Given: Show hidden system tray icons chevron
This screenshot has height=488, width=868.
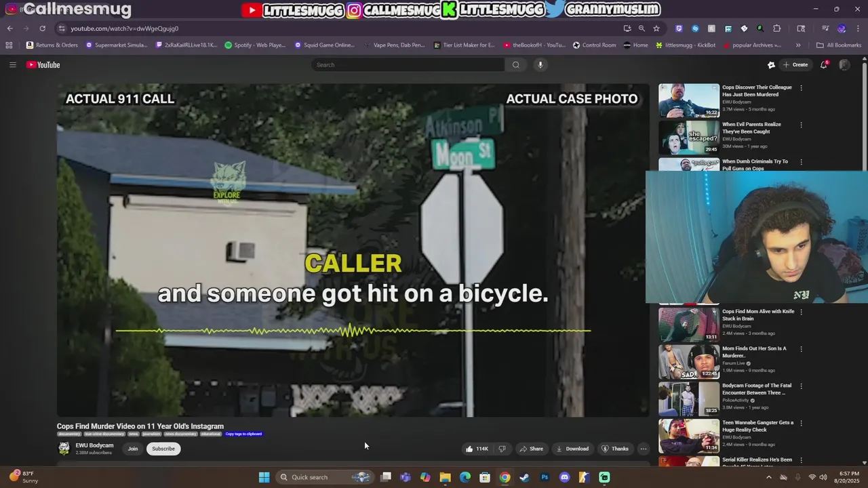Looking at the screenshot, I should (768, 477).
